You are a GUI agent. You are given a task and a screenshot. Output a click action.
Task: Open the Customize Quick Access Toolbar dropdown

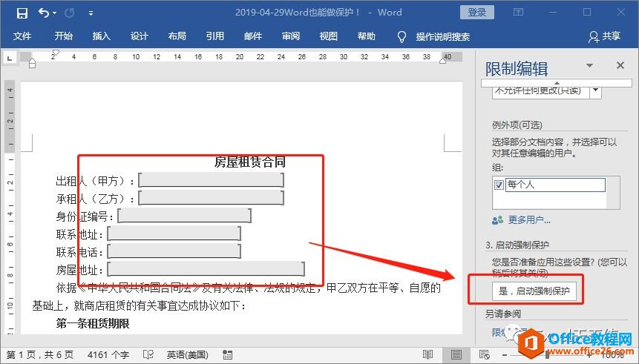click(x=91, y=13)
